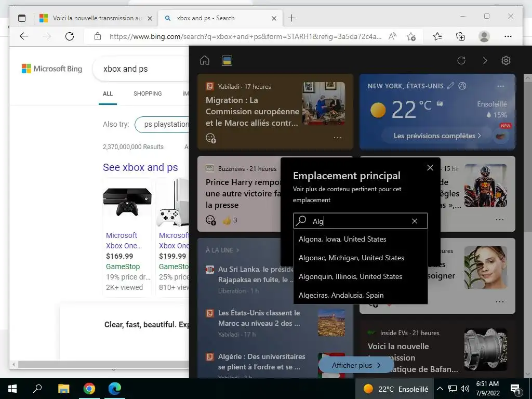Open Microsoft Edge taskbar icon
532x399 pixels.
[x=115, y=389]
